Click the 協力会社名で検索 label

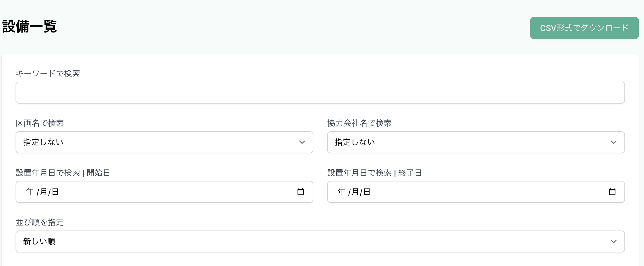tap(359, 123)
